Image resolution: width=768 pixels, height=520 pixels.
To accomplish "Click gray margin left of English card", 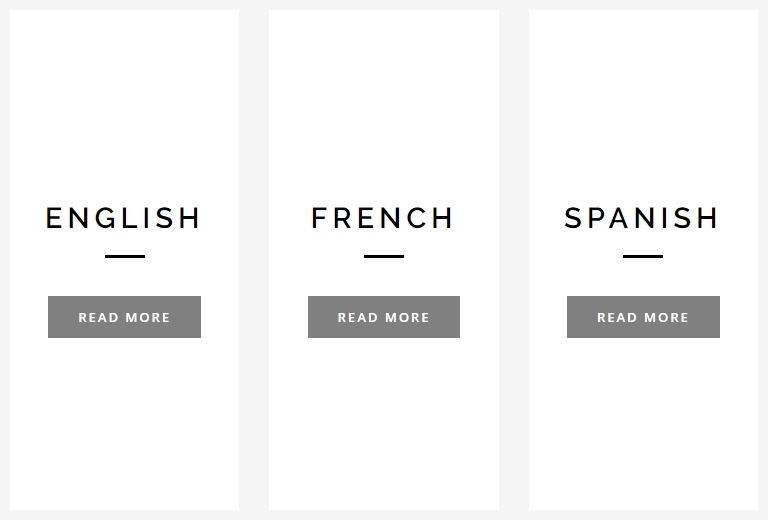I will (x=4, y=260).
